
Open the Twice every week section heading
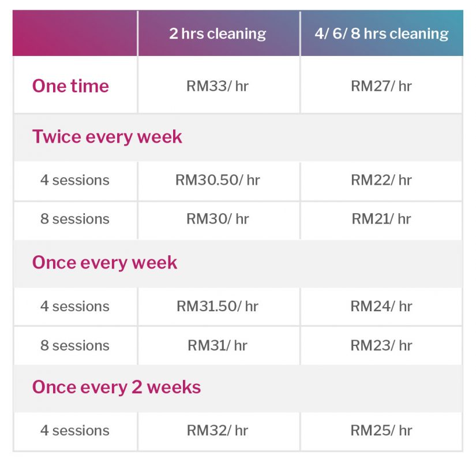pyautogui.click(x=107, y=136)
